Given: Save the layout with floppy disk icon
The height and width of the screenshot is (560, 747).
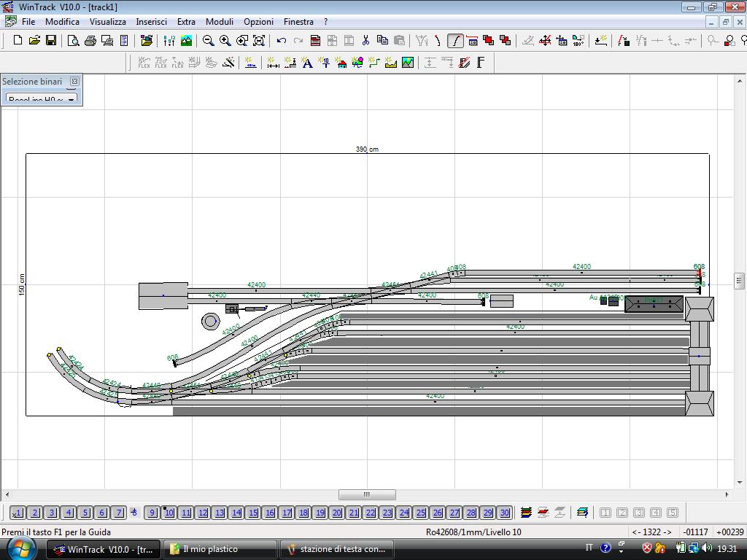Looking at the screenshot, I should coord(51,41).
